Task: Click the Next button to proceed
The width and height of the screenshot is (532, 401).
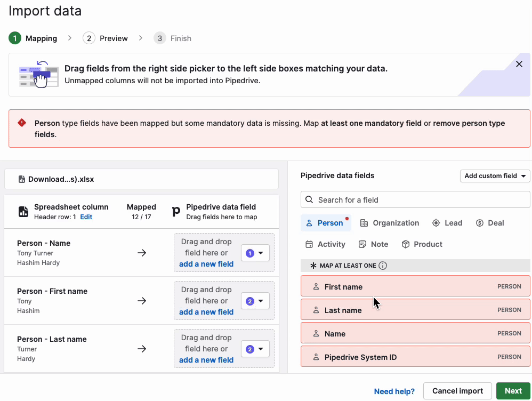Action: (x=513, y=391)
